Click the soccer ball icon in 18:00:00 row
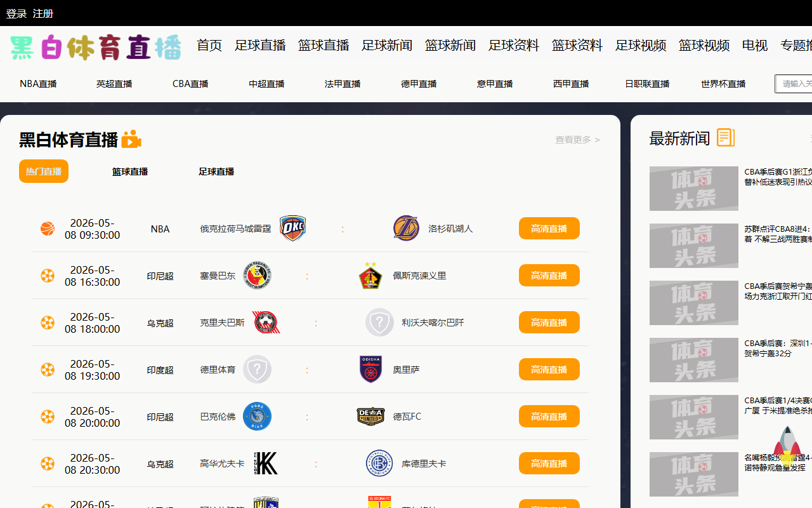The image size is (812, 508). point(48,323)
